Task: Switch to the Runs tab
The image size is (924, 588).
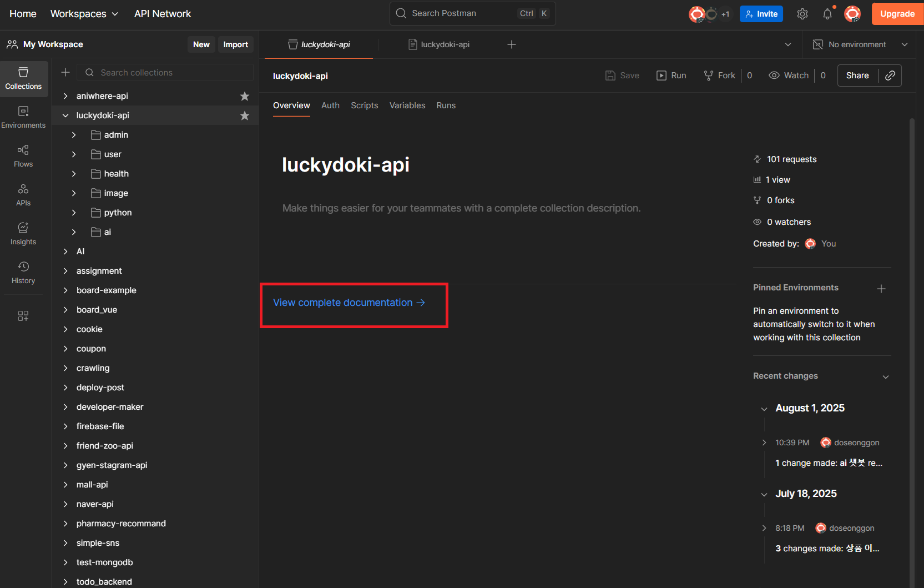Action: [446, 105]
